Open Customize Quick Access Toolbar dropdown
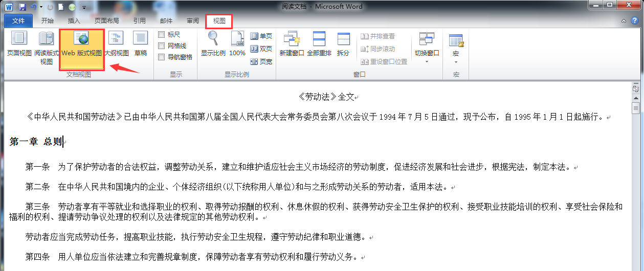Screen dimensions: 644x271 click(x=83, y=7)
